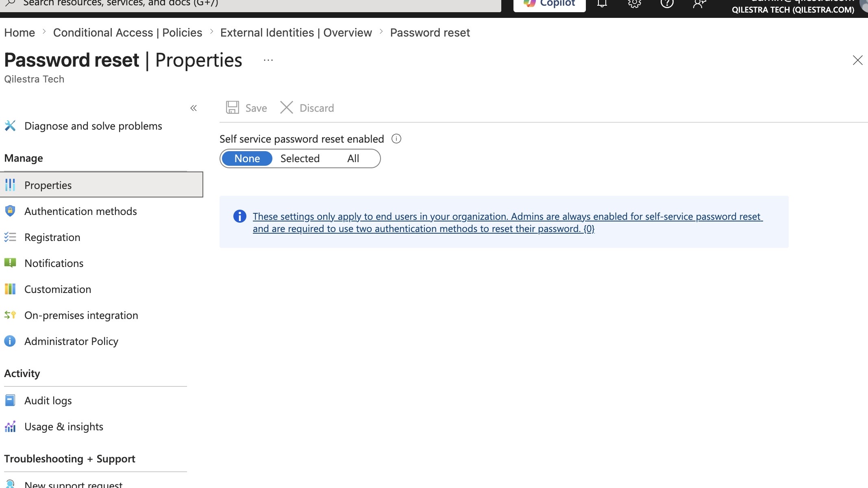Click the Usage & insights chart icon
This screenshot has width=868, height=488.
[x=10, y=426]
